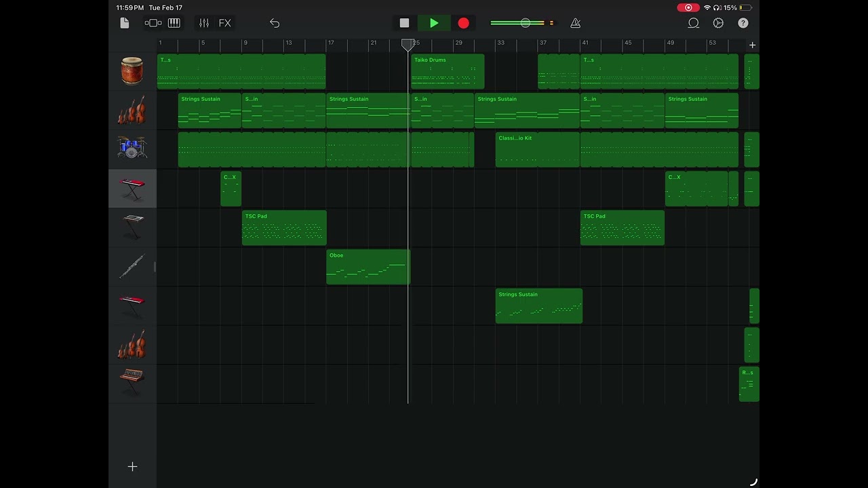868x488 pixels.
Task: Tap the playhead handle on the ruler
Action: (x=408, y=45)
